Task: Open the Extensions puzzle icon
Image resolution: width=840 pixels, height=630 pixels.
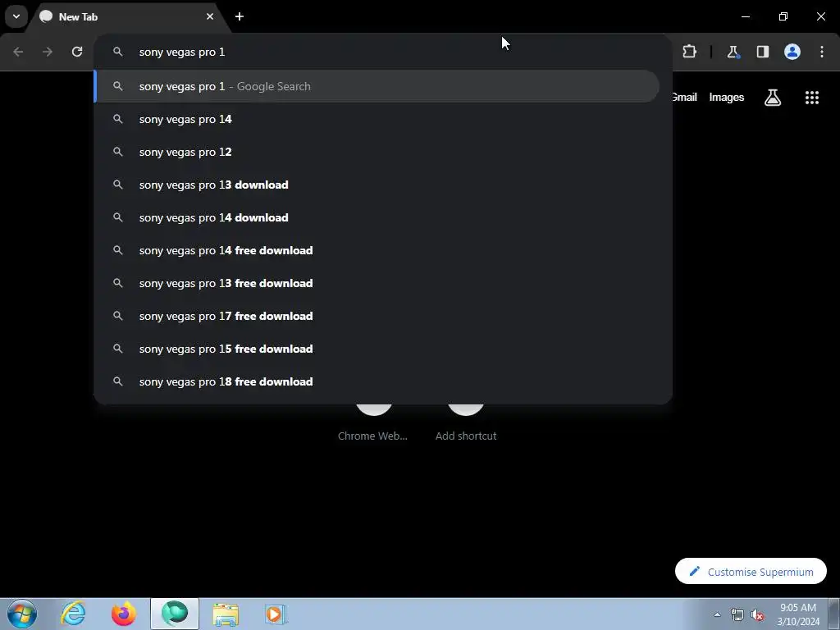Action: [689, 52]
